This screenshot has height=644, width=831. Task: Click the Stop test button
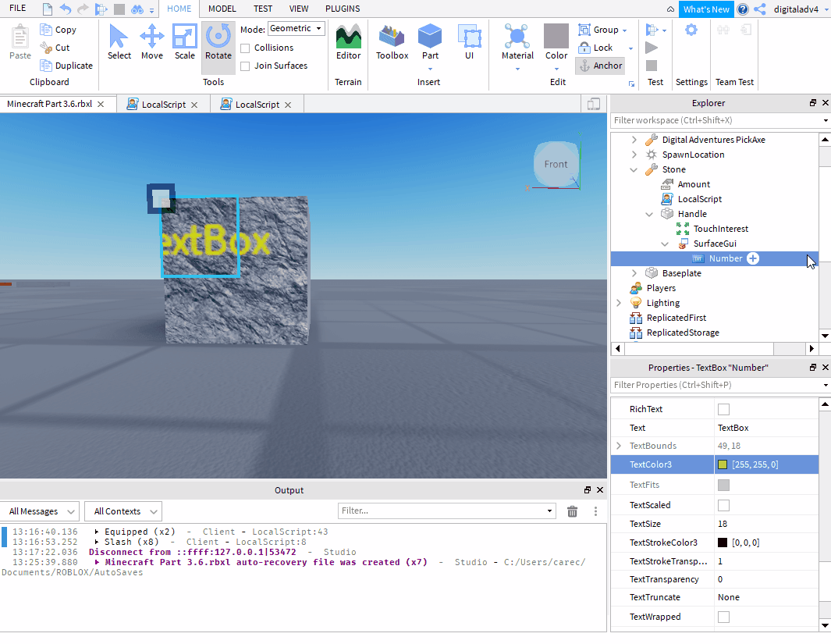point(652,66)
